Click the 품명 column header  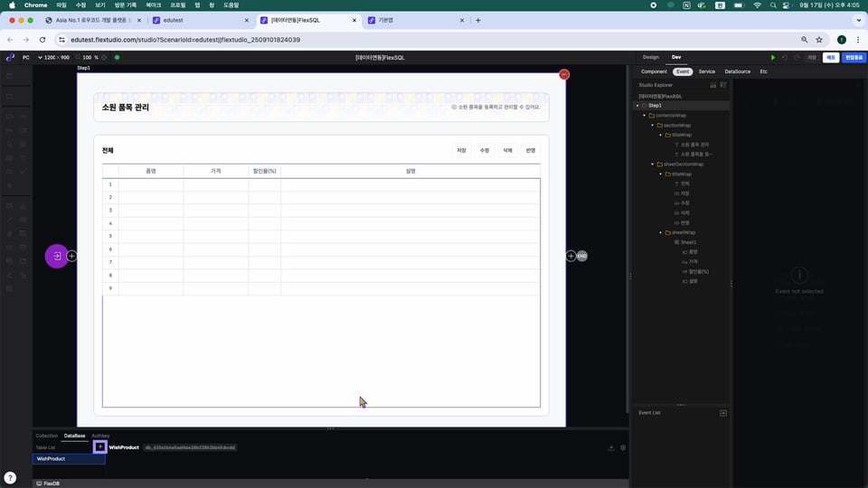151,172
